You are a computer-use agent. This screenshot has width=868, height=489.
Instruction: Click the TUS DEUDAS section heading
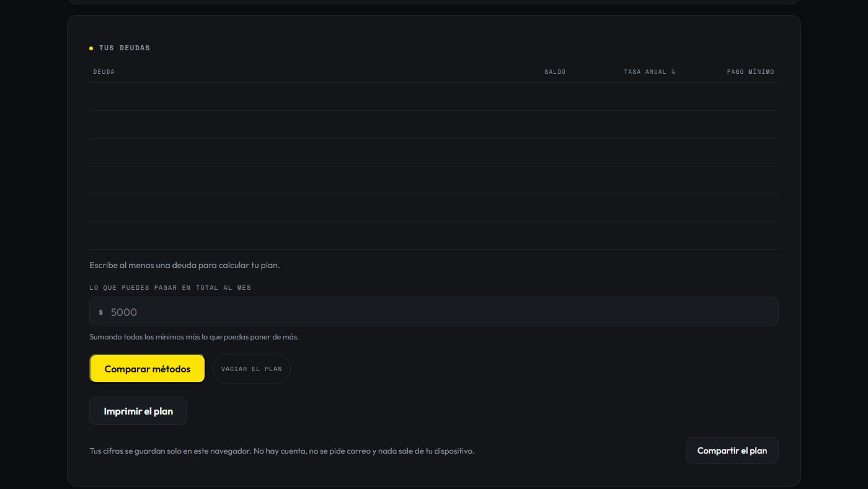(x=125, y=48)
